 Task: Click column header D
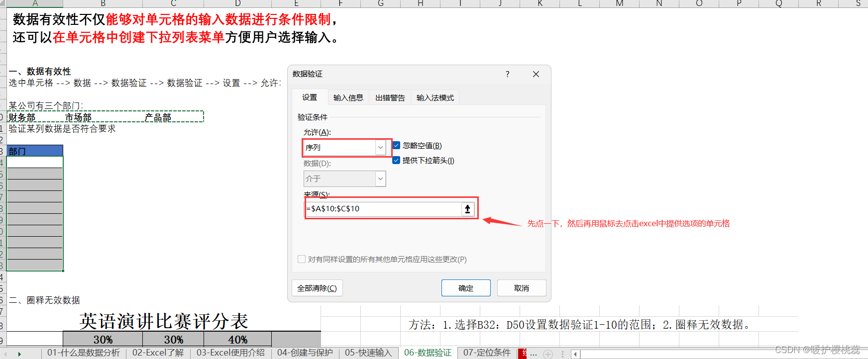pyautogui.click(x=237, y=3)
